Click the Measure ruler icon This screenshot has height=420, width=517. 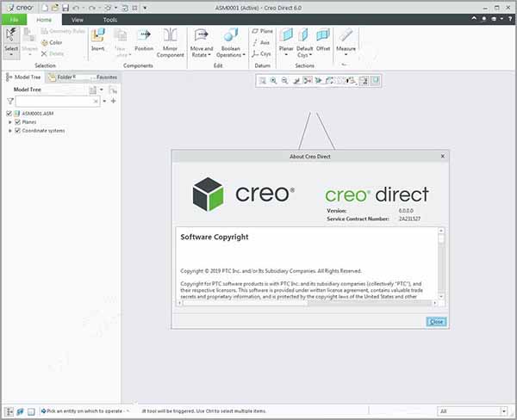tap(346, 35)
